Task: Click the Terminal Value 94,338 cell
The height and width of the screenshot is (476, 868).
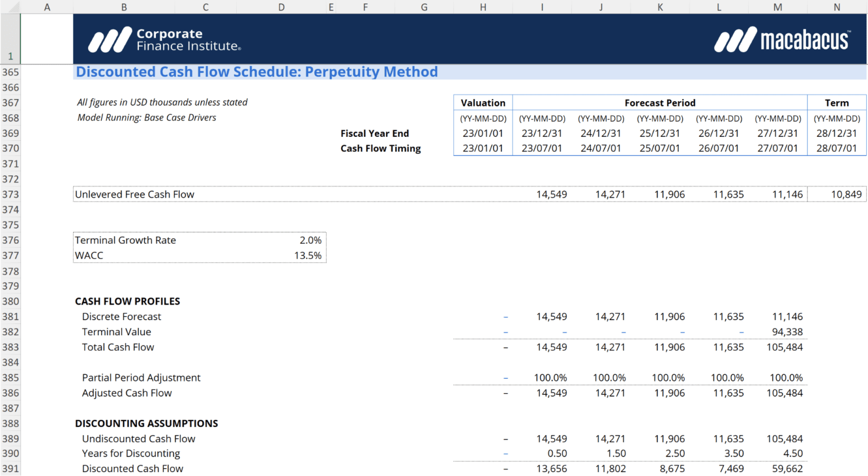Action: coord(787,332)
